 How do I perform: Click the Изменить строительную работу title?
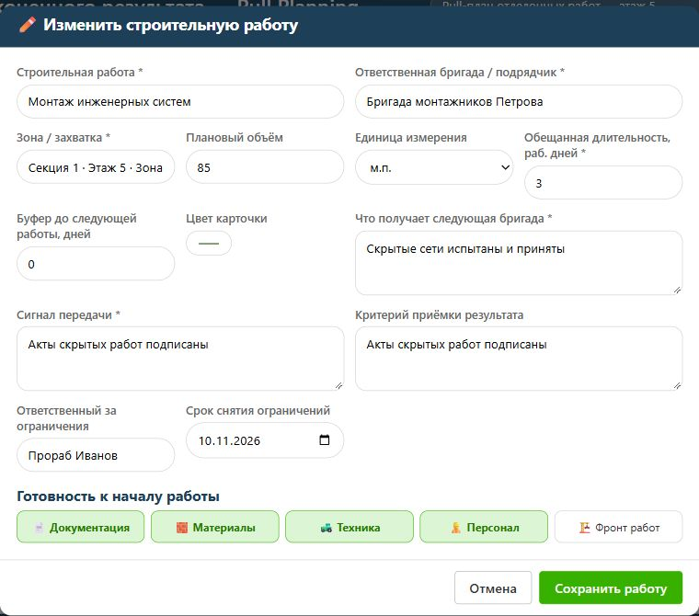coord(171,25)
